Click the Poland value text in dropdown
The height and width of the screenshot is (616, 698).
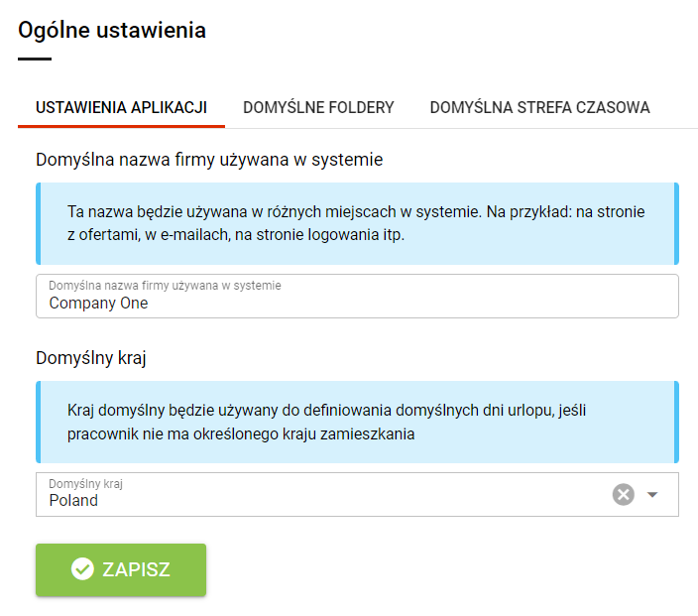point(73,501)
